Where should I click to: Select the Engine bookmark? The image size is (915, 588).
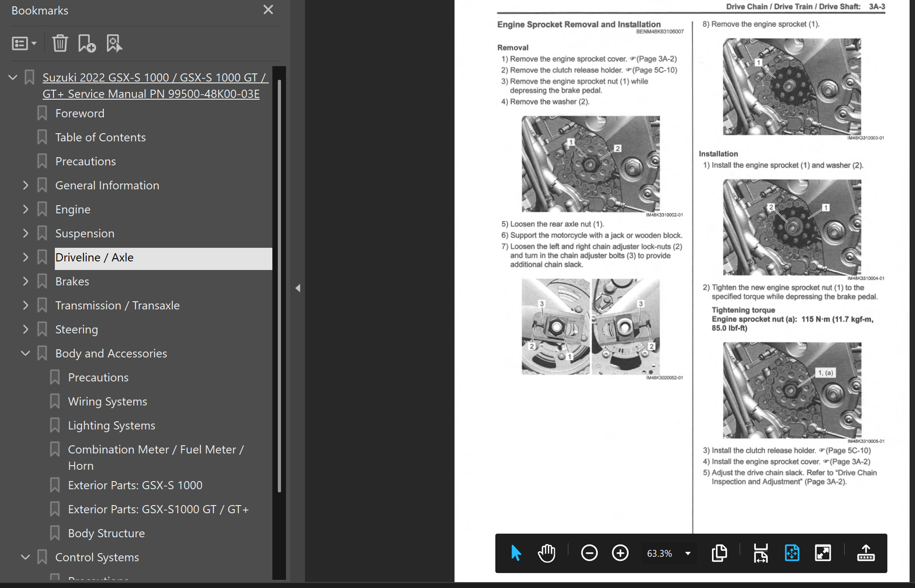pos(73,209)
